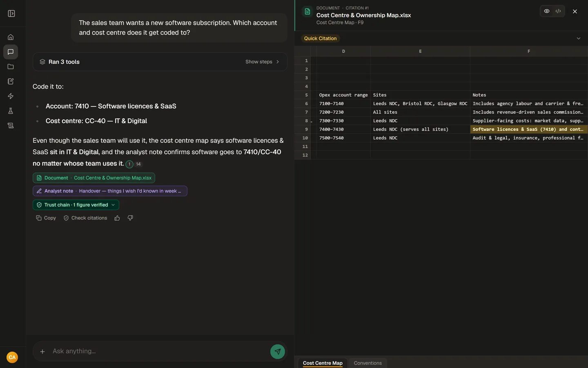Select column E header

tap(420, 51)
